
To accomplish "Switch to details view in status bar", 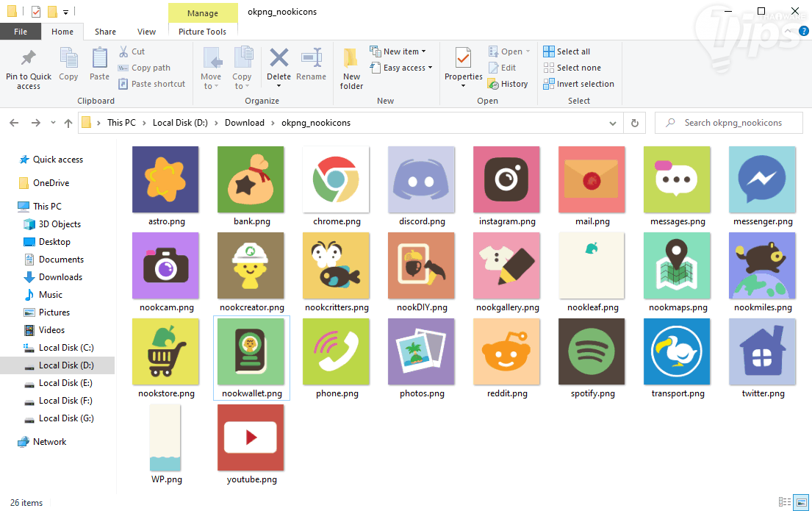I will (785, 503).
